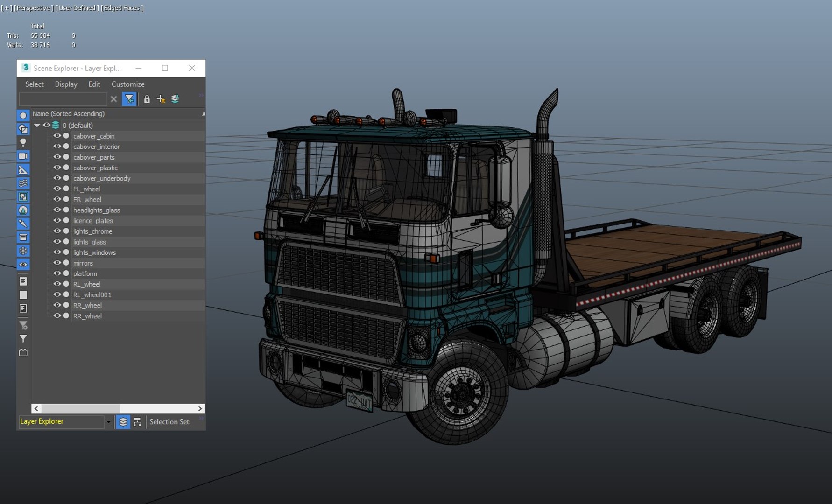Toggle visibility eye of headlights_glass
The image size is (832, 504).
57,210
